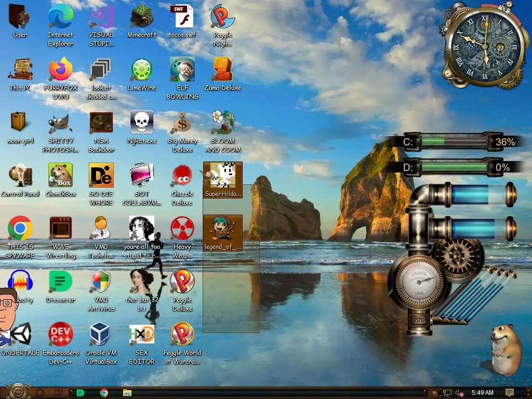This screenshot has width=532, height=399.
Task: Open Task View on the taskbar
Action: tap(58, 393)
